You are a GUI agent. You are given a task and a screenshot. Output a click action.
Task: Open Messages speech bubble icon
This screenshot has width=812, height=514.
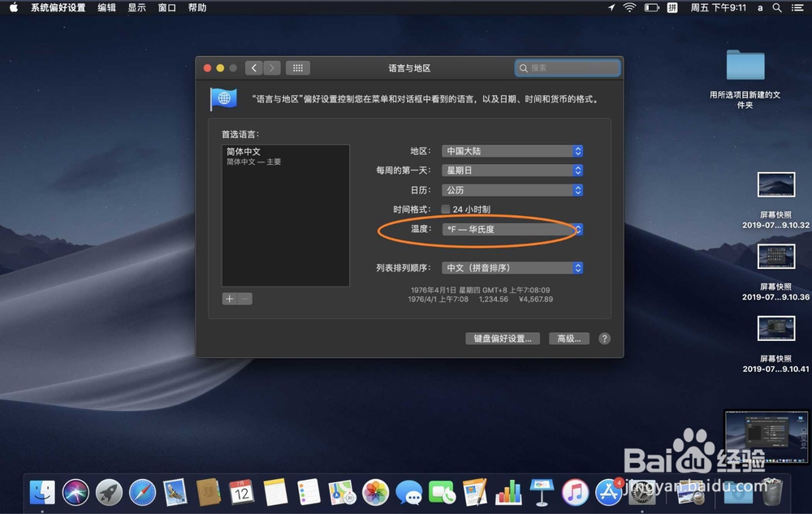408,492
